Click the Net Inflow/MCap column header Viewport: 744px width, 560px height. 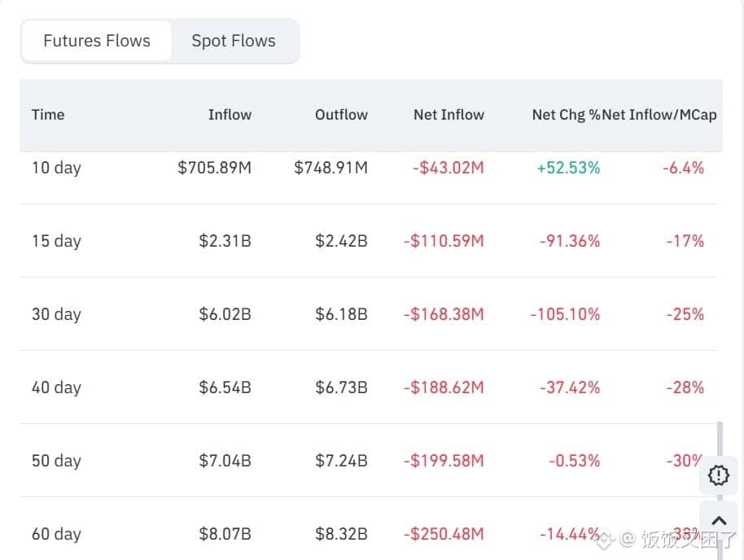[x=660, y=115]
